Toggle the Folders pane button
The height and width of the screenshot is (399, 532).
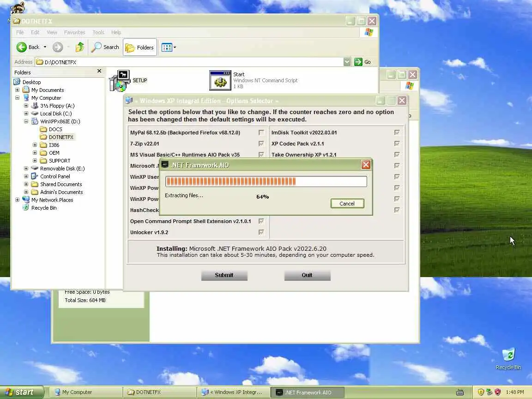tap(140, 48)
